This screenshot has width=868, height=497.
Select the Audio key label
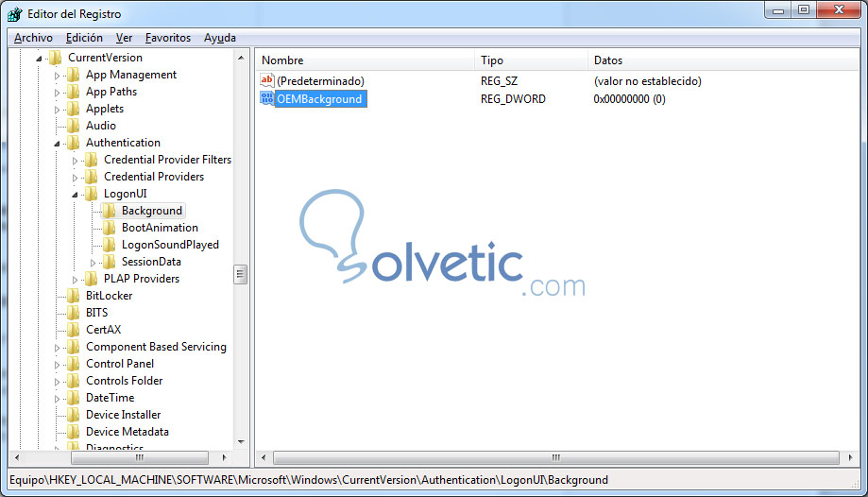tap(101, 126)
